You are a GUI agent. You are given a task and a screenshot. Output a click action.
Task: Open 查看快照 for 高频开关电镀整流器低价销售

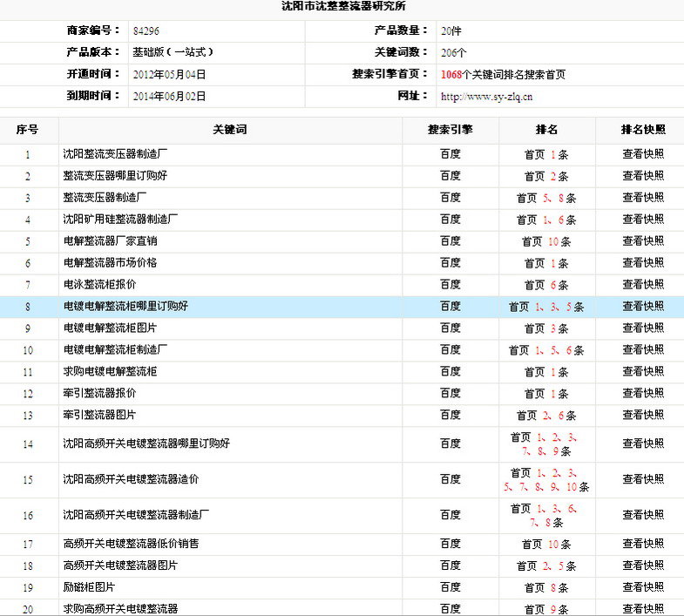point(643,544)
